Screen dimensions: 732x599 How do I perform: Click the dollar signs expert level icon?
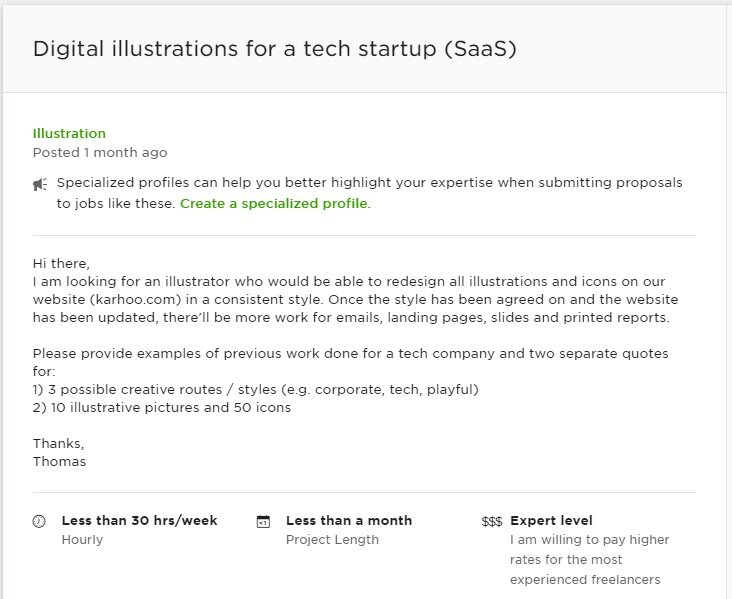(x=492, y=521)
